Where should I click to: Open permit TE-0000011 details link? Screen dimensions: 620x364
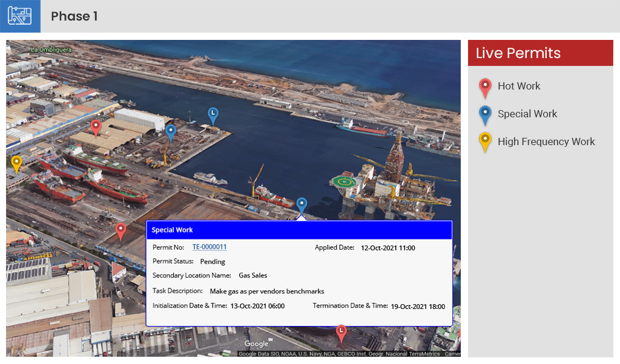click(208, 247)
